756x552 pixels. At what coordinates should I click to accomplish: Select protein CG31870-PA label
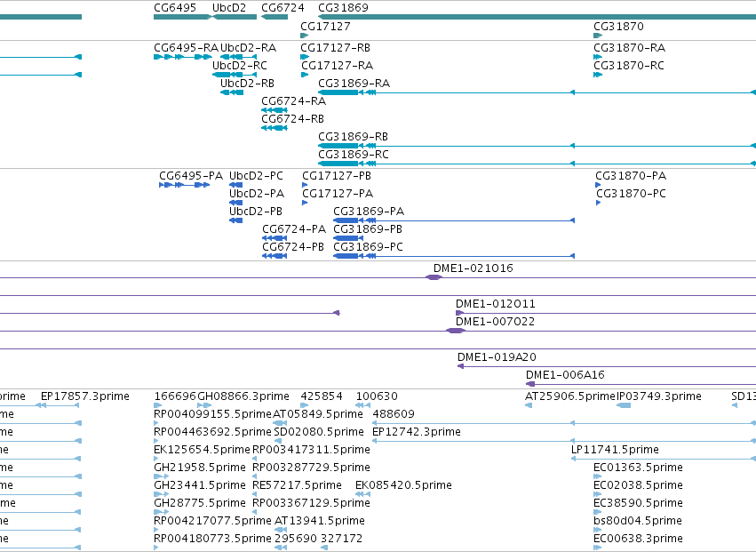[631, 176]
